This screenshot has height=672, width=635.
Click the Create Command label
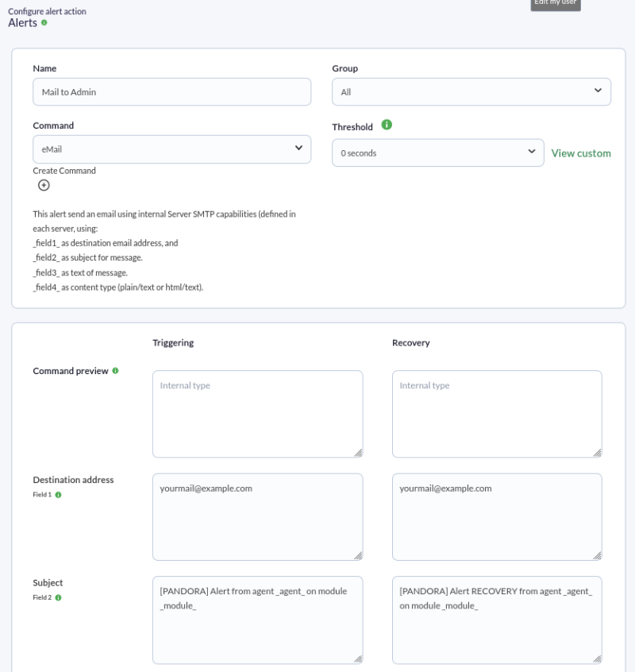click(x=64, y=171)
